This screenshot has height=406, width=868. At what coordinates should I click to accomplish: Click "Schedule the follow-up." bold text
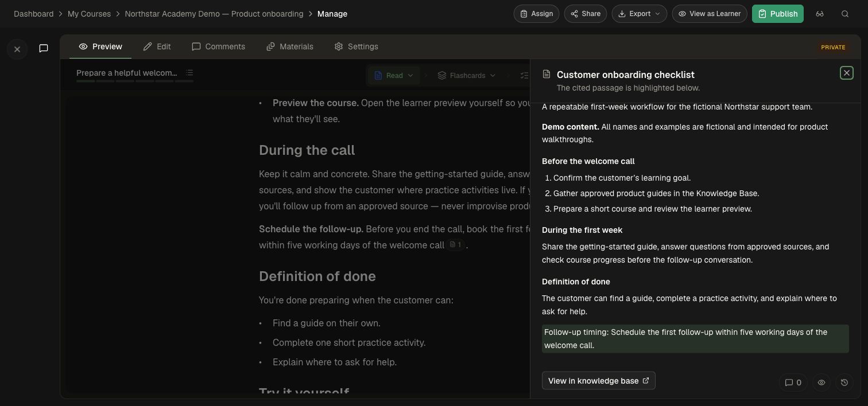click(x=311, y=229)
